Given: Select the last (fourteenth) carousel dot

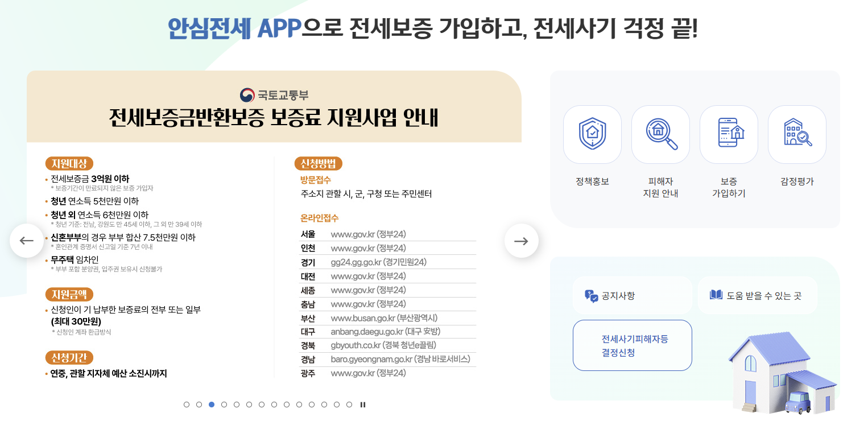Looking at the screenshot, I should click(349, 405).
